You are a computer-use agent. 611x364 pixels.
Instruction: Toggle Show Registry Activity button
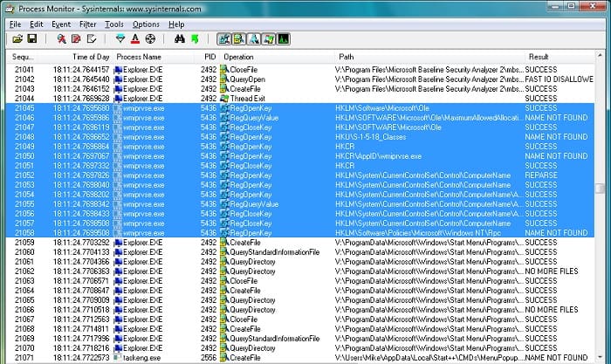pos(224,39)
